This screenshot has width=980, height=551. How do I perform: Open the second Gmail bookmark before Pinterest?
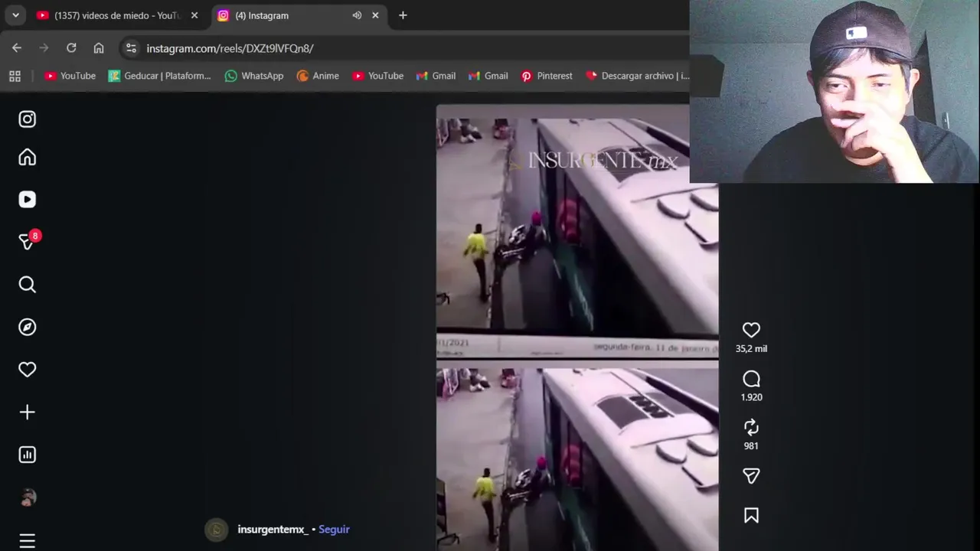[x=488, y=76]
